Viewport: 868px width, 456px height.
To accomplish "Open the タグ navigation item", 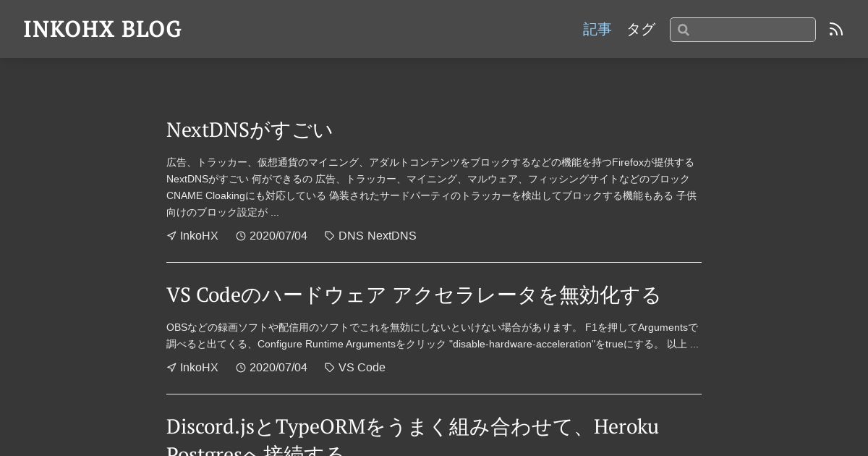I will pos(641,29).
